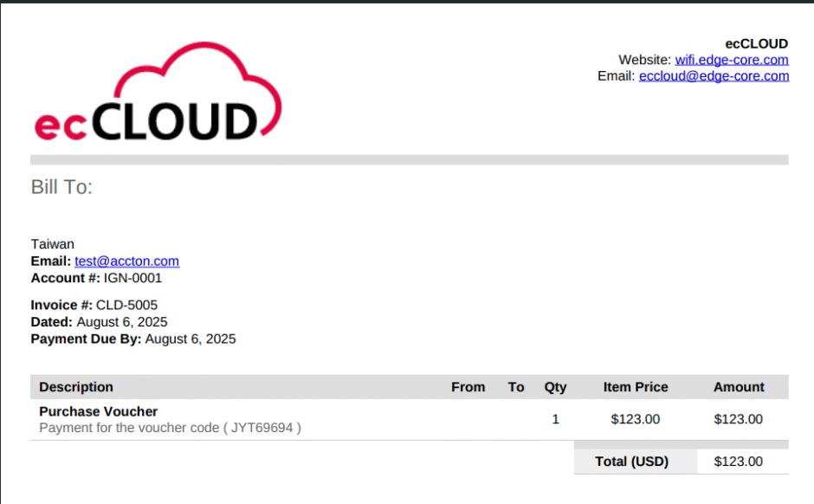Open the wifi.edge-core.com website link
This screenshot has width=814, height=504.
click(x=732, y=60)
